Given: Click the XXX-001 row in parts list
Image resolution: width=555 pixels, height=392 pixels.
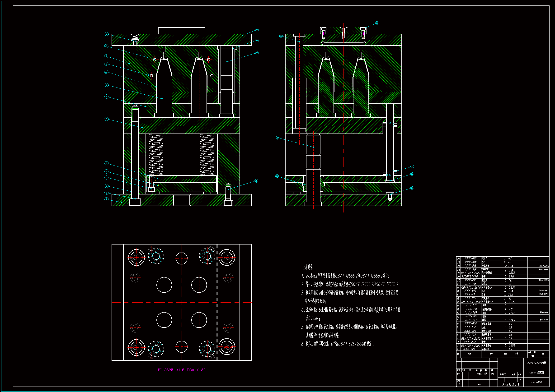Looking at the screenshot, I should (x=469, y=349).
